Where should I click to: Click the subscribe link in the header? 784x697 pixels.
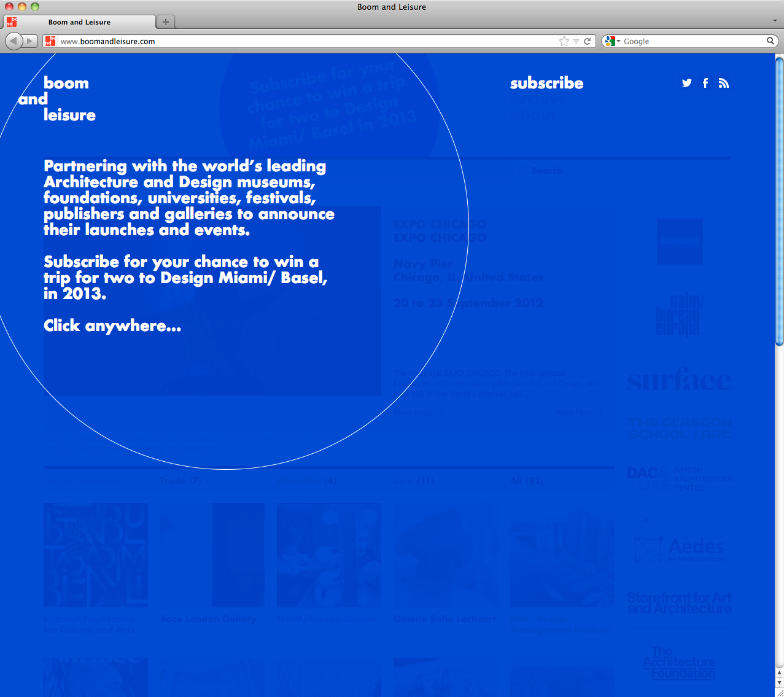[547, 83]
